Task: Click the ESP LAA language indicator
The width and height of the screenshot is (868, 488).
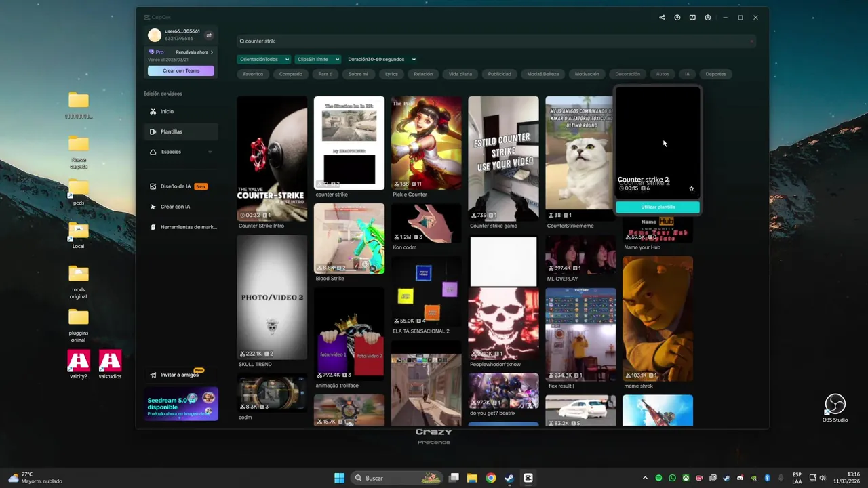Action: click(797, 478)
